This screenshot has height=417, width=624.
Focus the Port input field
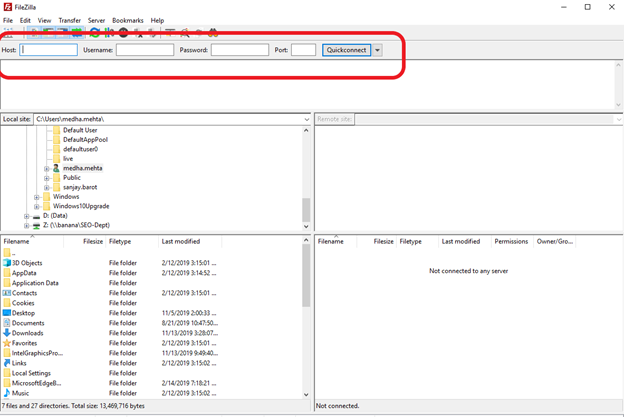(x=304, y=50)
